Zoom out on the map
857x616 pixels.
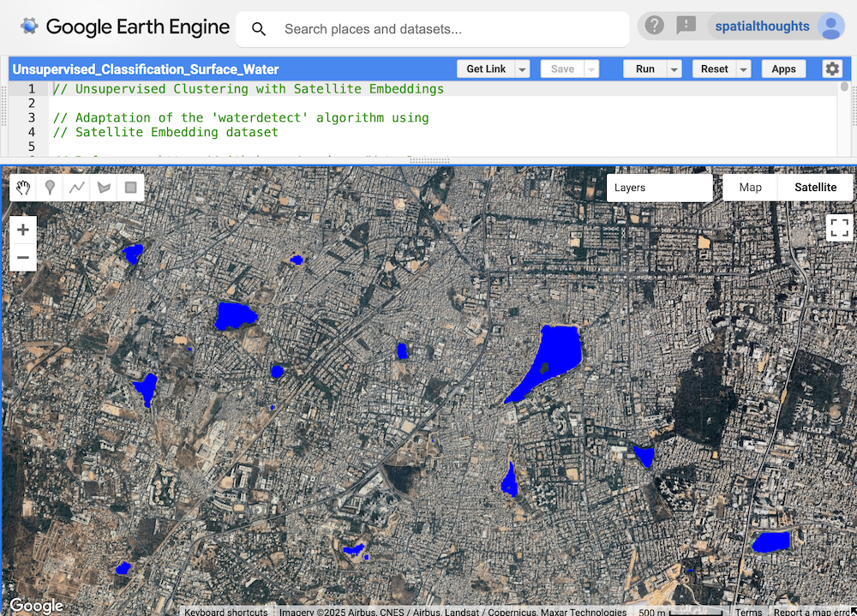click(x=23, y=257)
